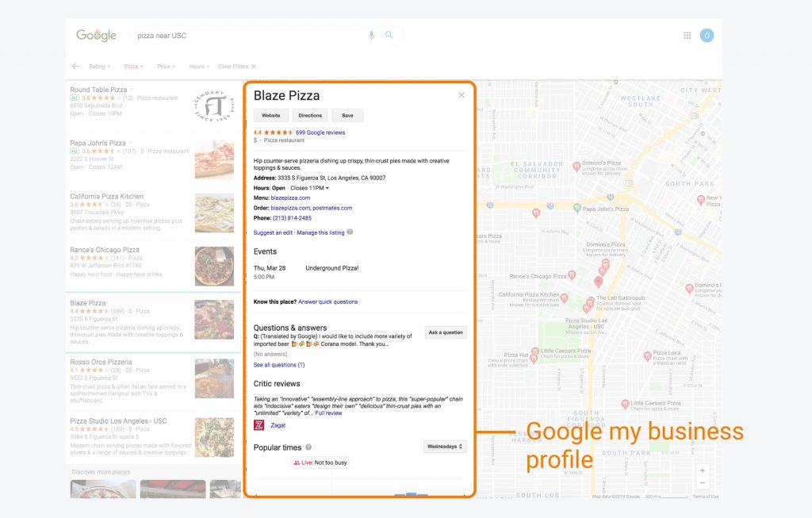Click the microphone voice search icon

pos(371,35)
